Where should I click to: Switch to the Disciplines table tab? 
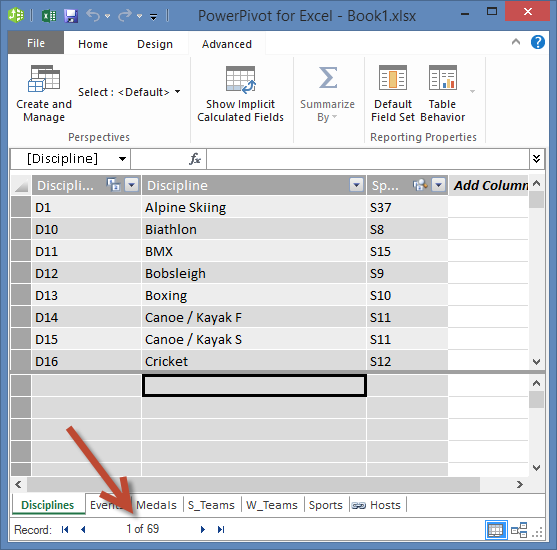tap(48, 505)
